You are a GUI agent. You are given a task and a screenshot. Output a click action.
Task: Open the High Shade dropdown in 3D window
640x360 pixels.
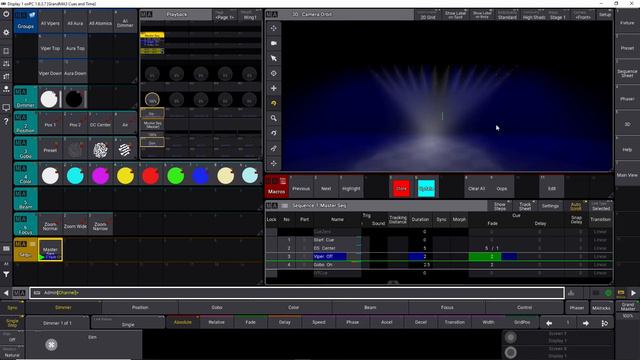(x=534, y=15)
